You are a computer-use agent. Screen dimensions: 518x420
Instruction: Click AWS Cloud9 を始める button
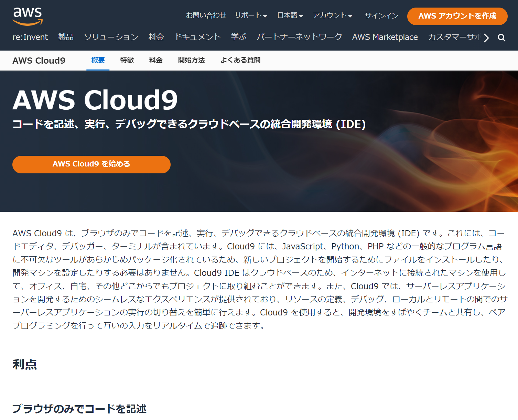tap(91, 164)
